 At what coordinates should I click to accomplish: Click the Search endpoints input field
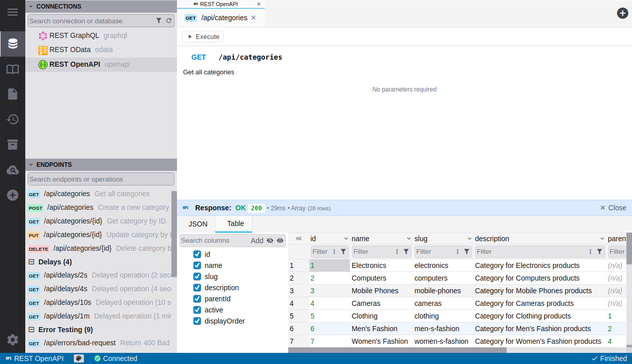point(101,179)
